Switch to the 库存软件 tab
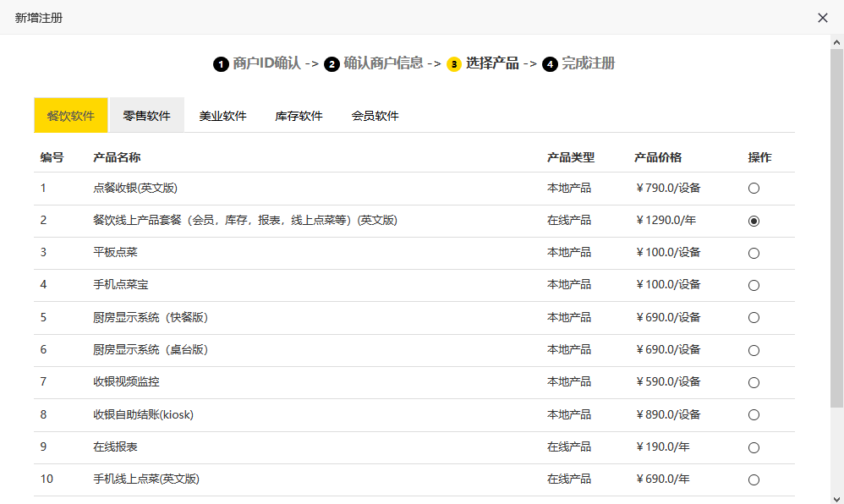The width and height of the screenshot is (844, 504). tap(299, 115)
